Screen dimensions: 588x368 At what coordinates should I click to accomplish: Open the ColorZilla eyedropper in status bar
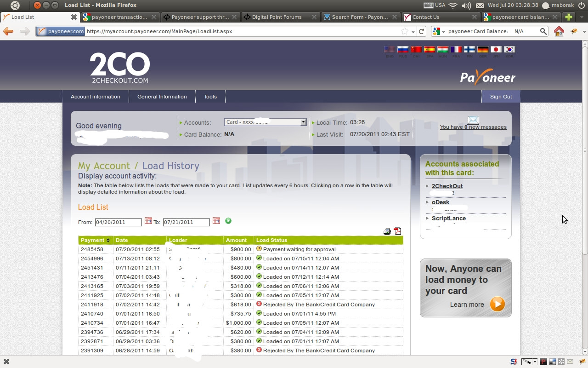point(526,362)
